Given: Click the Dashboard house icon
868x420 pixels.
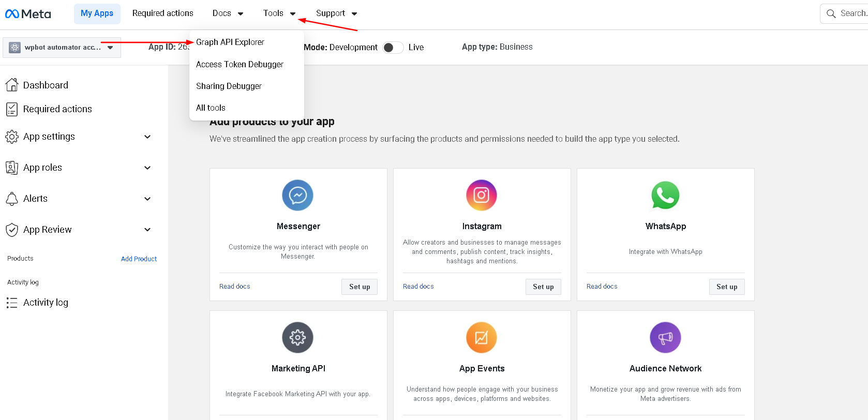Looking at the screenshot, I should pos(12,85).
